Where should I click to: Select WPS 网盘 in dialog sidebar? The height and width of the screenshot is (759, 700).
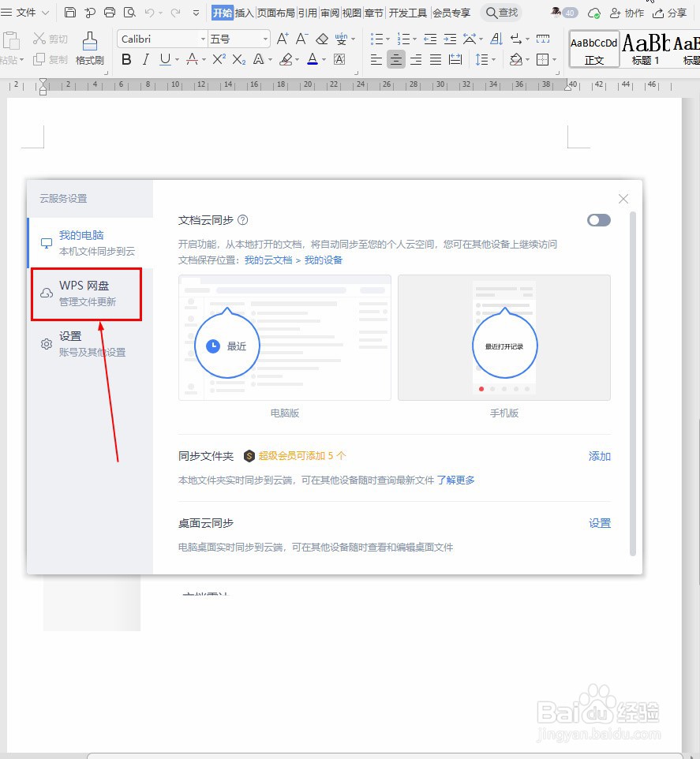(86, 294)
